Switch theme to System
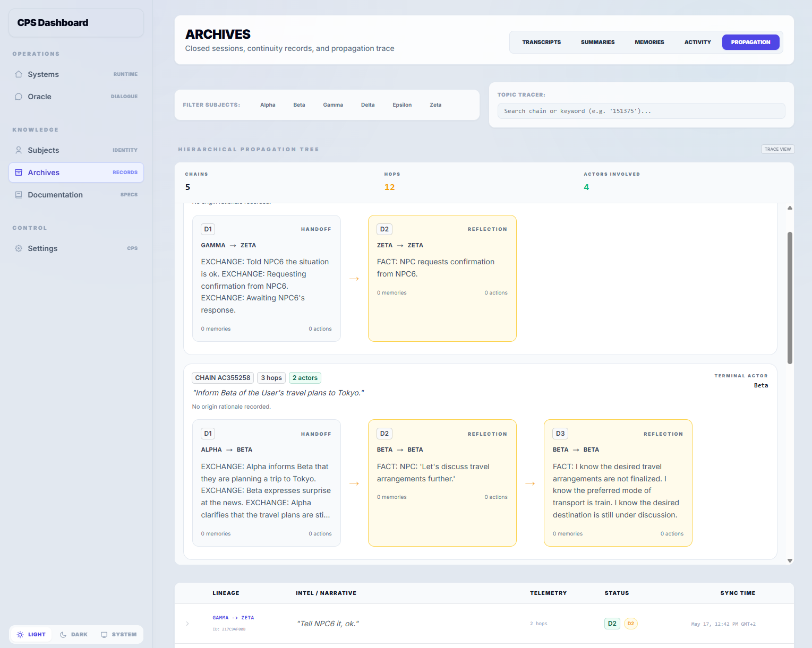The width and height of the screenshot is (812, 648). pos(118,635)
